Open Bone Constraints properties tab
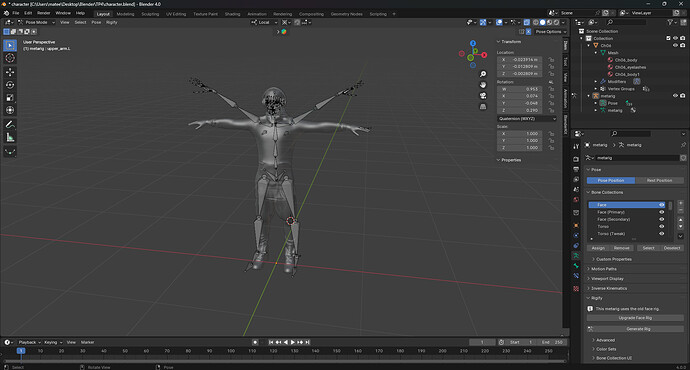 [576, 276]
